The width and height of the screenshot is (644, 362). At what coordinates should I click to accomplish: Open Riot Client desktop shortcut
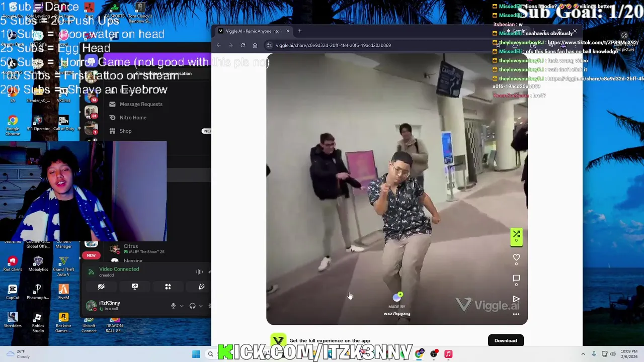coord(13,264)
